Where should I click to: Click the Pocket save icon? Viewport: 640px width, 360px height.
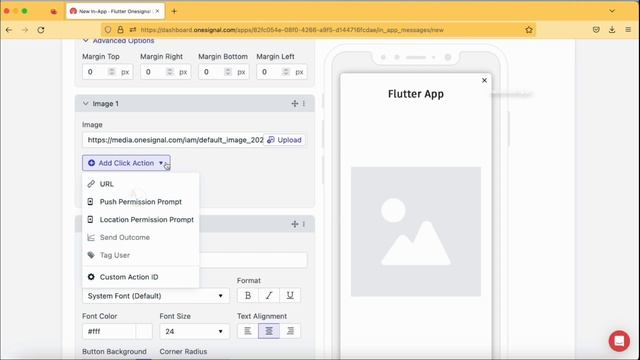coord(596,29)
